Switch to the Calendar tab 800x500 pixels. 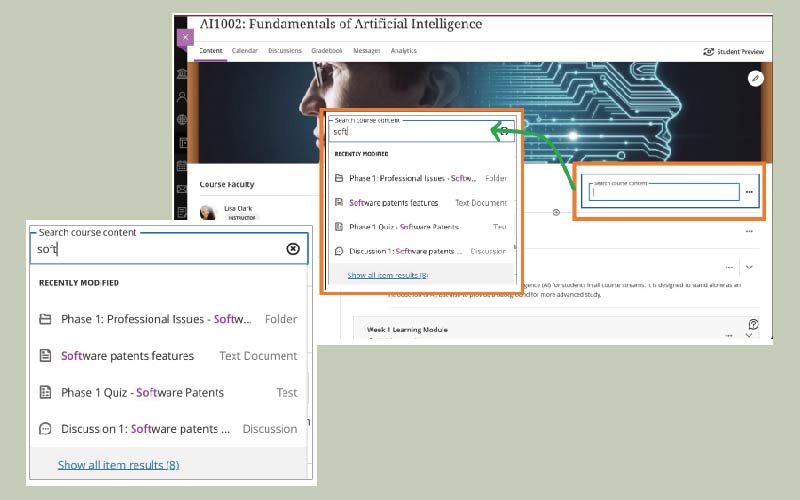click(x=244, y=50)
